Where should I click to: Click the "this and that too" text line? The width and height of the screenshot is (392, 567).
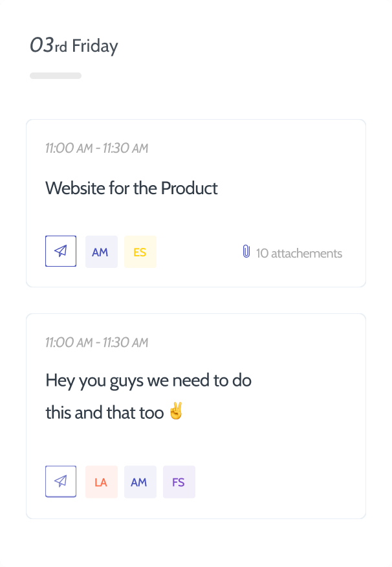pyautogui.click(x=105, y=412)
